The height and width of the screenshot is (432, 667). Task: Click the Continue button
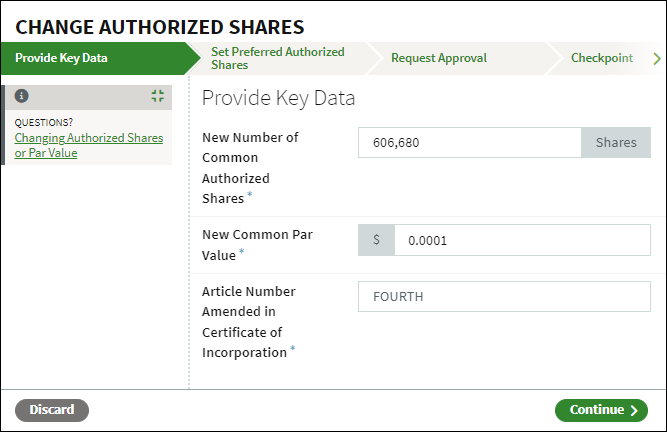click(x=601, y=410)
